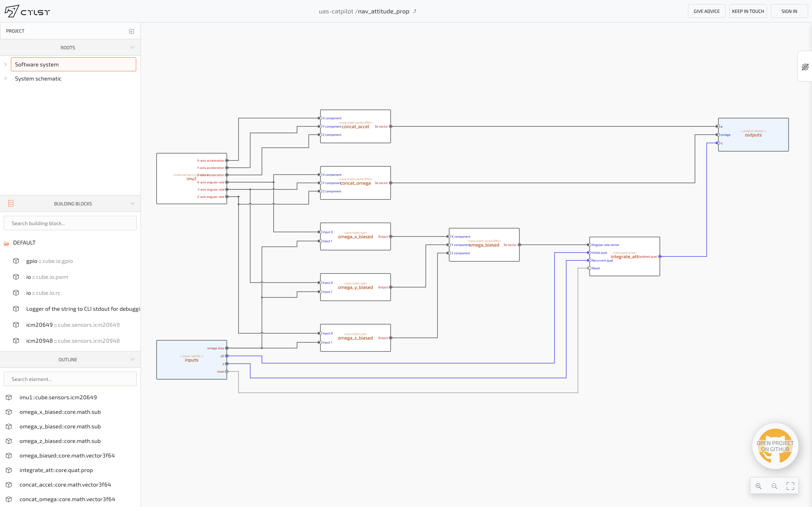Click the Search building block field

tap(70, 223)
